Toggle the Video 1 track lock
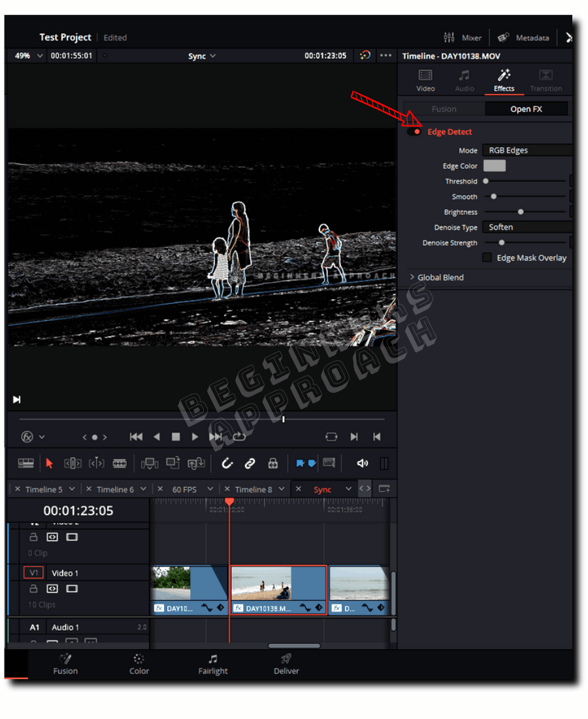 pos(33,589)
